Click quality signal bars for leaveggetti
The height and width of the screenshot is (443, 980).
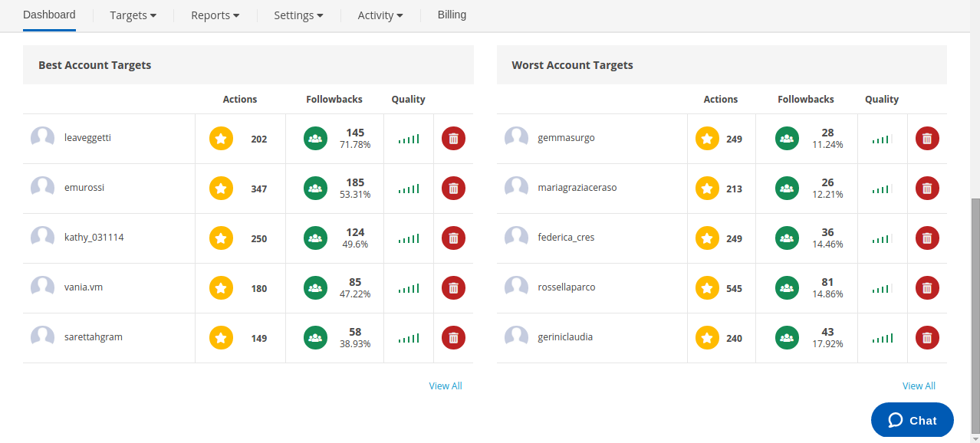click(x=409, y=139)
